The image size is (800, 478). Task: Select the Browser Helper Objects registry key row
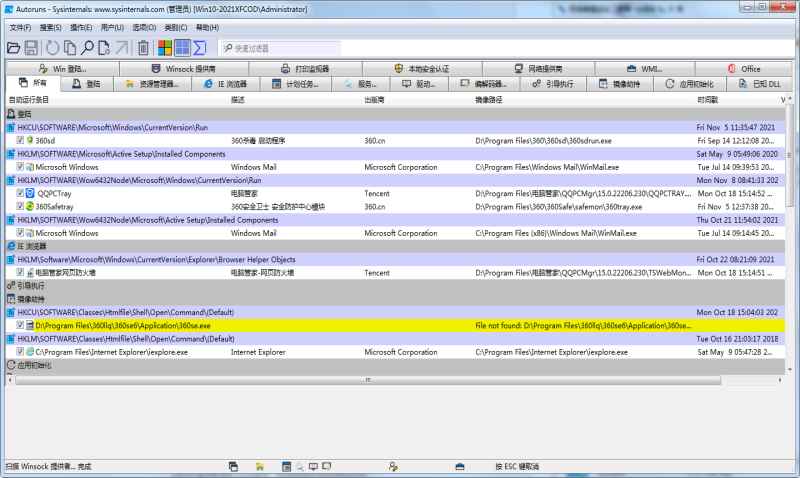pos(395,259)
